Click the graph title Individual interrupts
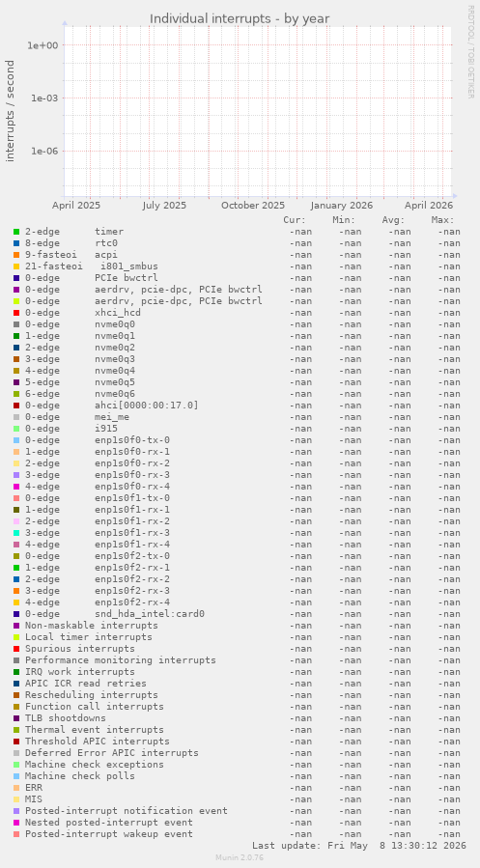Image resolution: width=480 pixels, height=868 pixels. [x=240, y=18]
